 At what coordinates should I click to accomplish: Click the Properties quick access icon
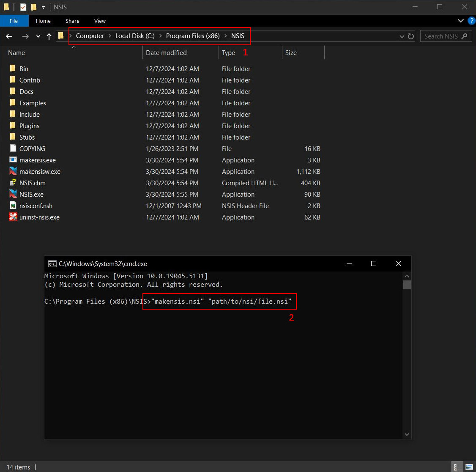pos(23,7)
